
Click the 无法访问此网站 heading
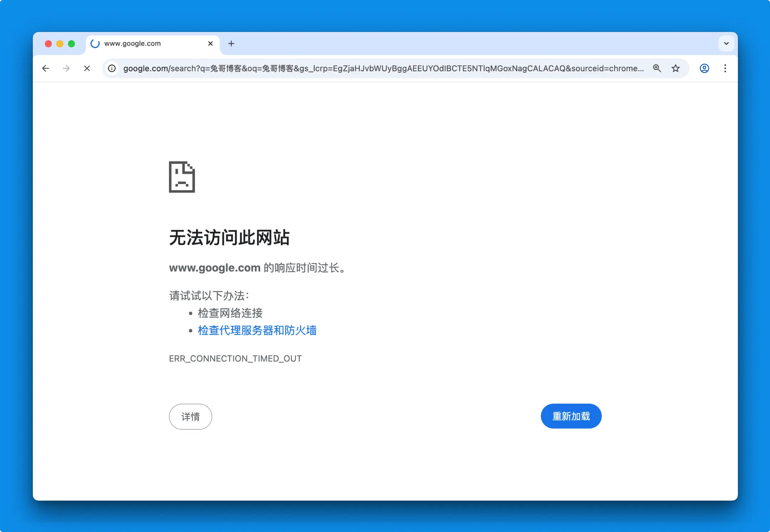pos(229,237)
